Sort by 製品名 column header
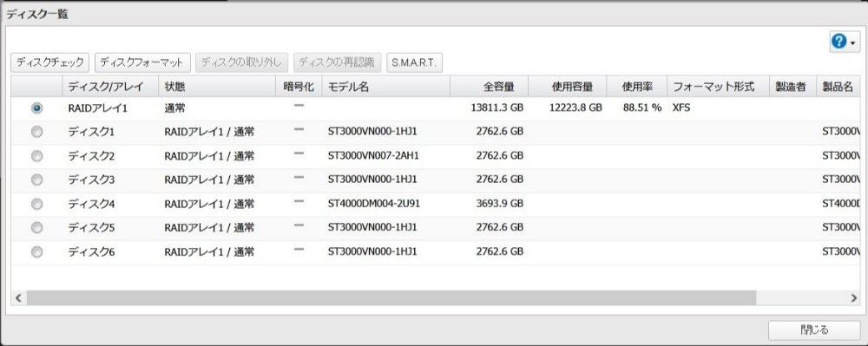Viewport: 868px width, 346px height. pos(838,86)
